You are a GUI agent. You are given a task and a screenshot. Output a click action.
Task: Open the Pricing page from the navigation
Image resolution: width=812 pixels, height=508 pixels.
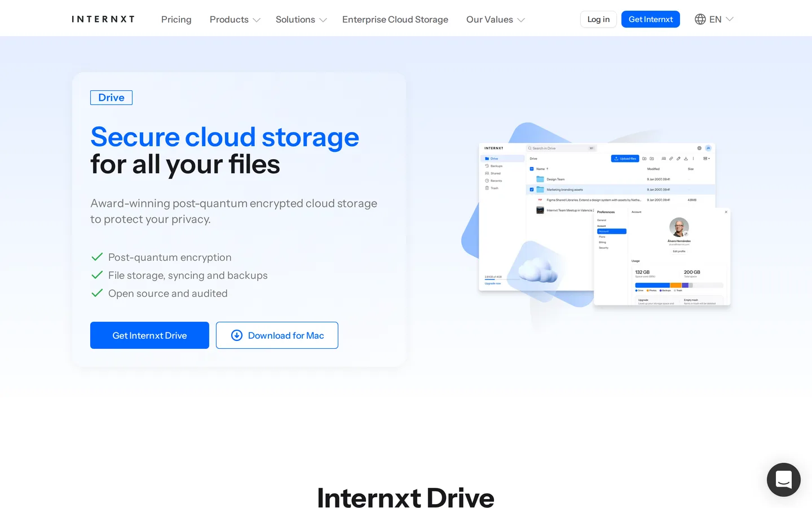coord(176,19)
